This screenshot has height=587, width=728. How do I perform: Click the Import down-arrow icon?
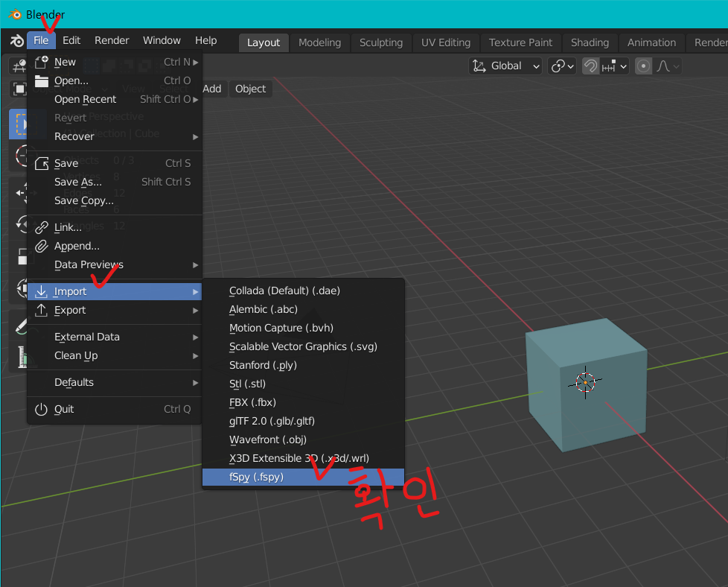[x=42, y=291]
